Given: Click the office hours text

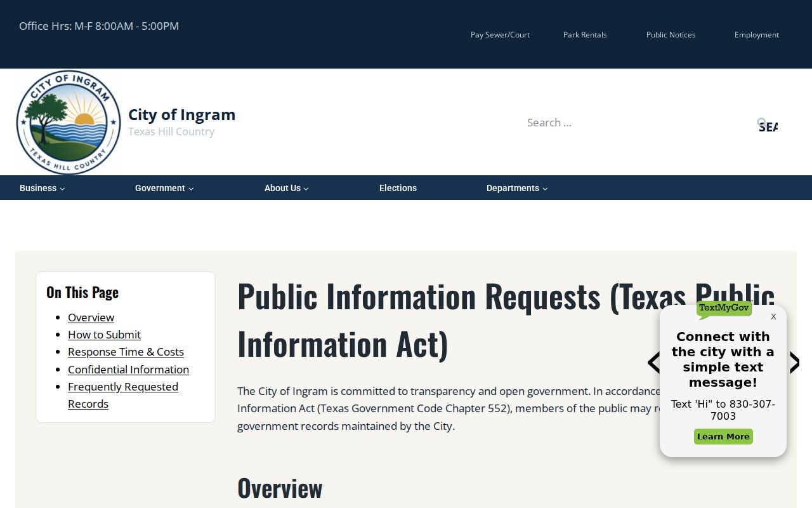Looking at the screenshot, I should [x=99, y=26].
